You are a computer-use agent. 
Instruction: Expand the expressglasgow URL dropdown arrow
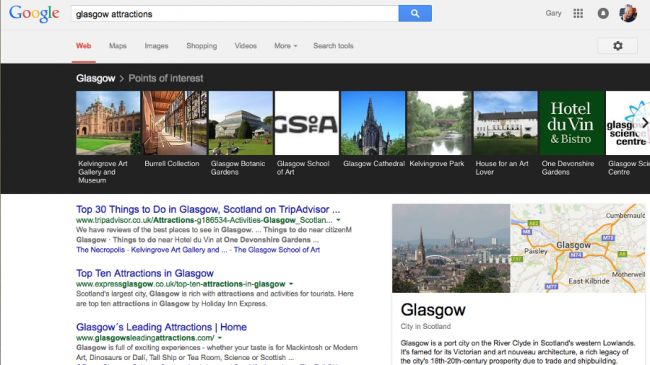(x=291, y=284)
